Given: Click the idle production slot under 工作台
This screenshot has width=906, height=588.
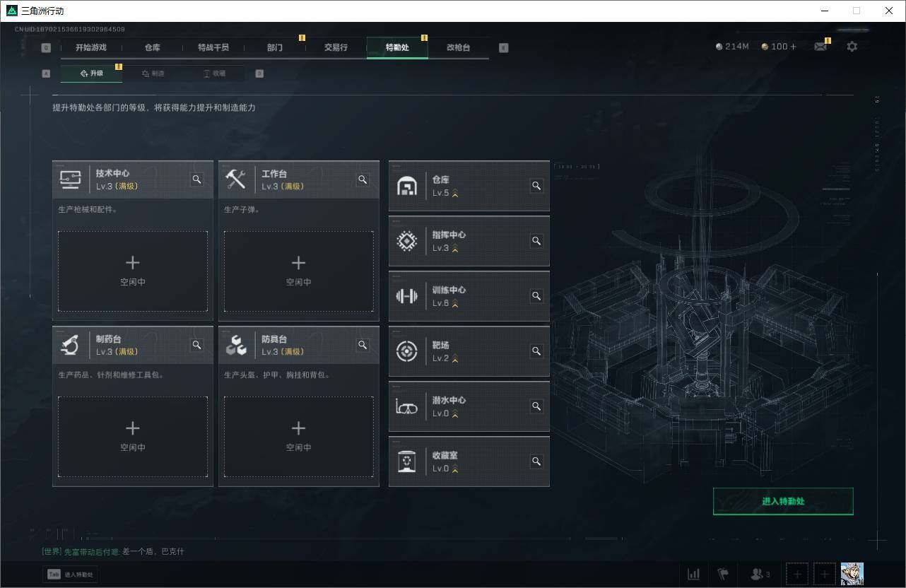Looking at the screenshot, I should point(298,271).
